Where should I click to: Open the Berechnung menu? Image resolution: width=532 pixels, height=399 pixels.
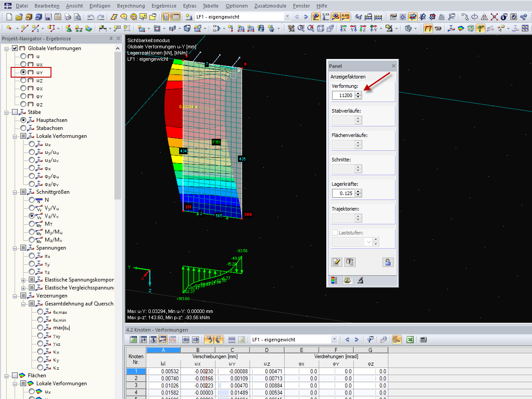131,6
